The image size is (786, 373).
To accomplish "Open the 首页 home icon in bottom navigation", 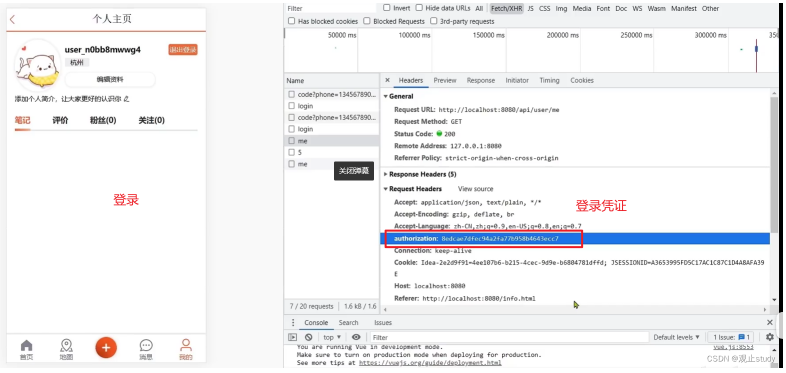I will [26, 349].
